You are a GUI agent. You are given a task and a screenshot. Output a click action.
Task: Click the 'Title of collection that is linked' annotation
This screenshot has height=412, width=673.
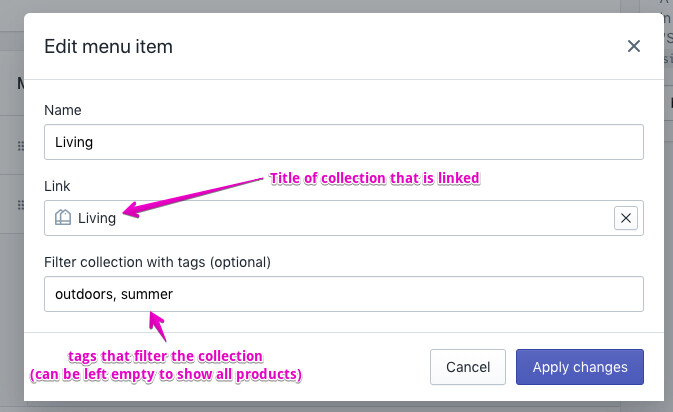374,178
